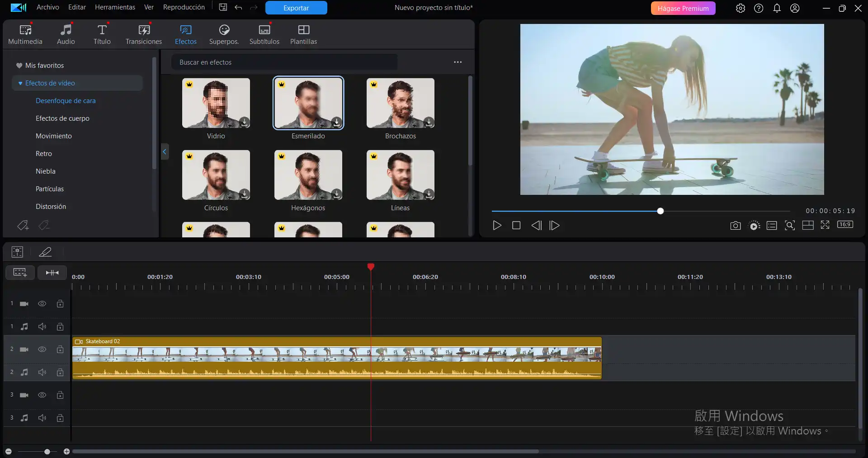Open the notifications bell

[x=777, y=8]
